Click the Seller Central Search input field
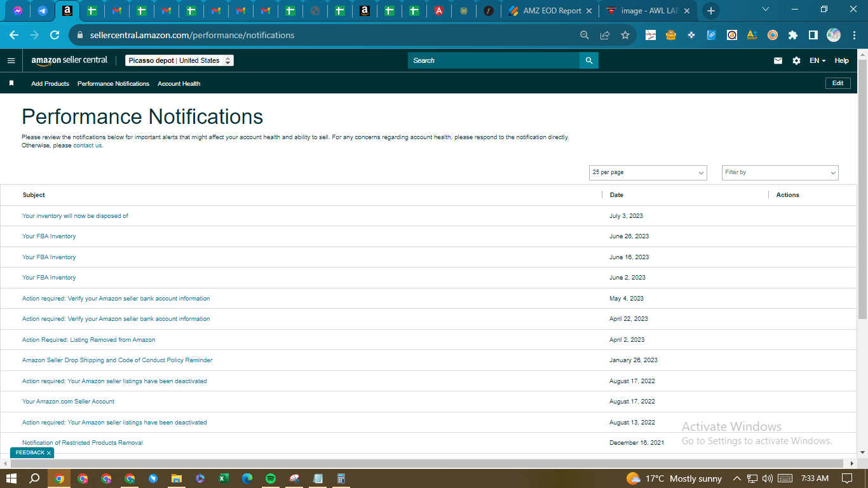Image resolution: width=868 pixels, height=488 pixels. coord(494,60)
